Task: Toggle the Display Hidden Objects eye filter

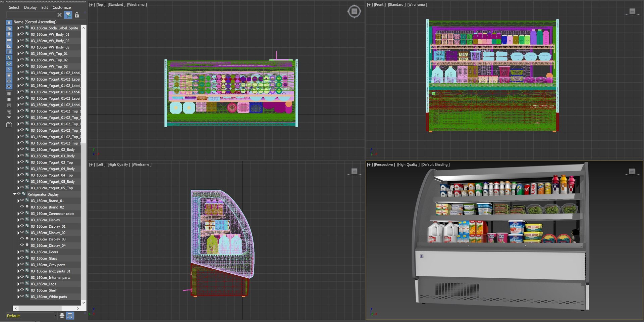Action: 9,87
